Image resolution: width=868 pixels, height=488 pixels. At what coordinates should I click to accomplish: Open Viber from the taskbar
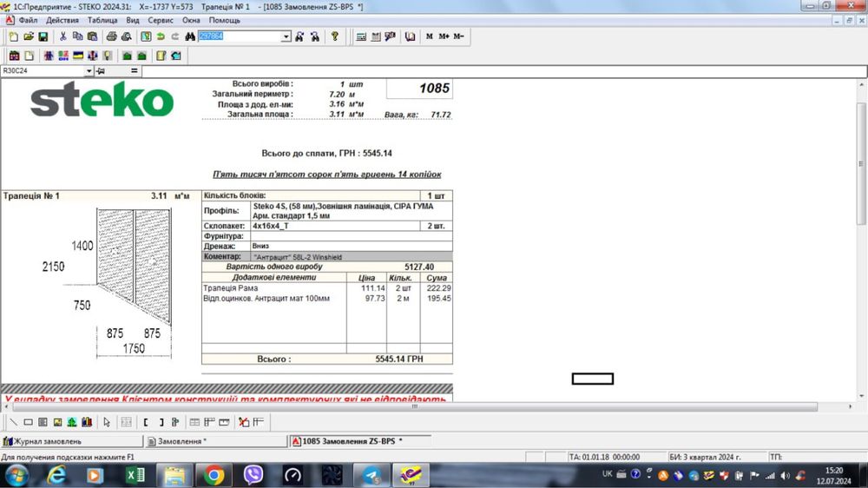coord(253,476)
